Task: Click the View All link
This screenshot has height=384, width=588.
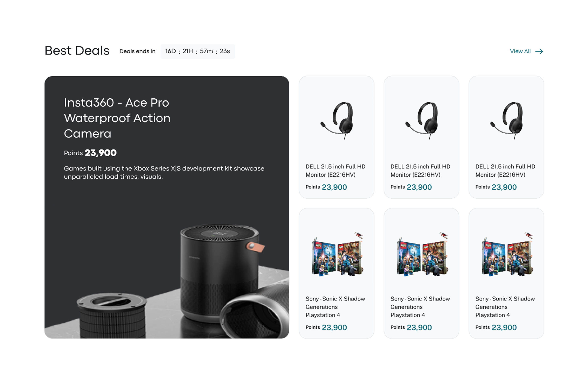Action: 520,51
